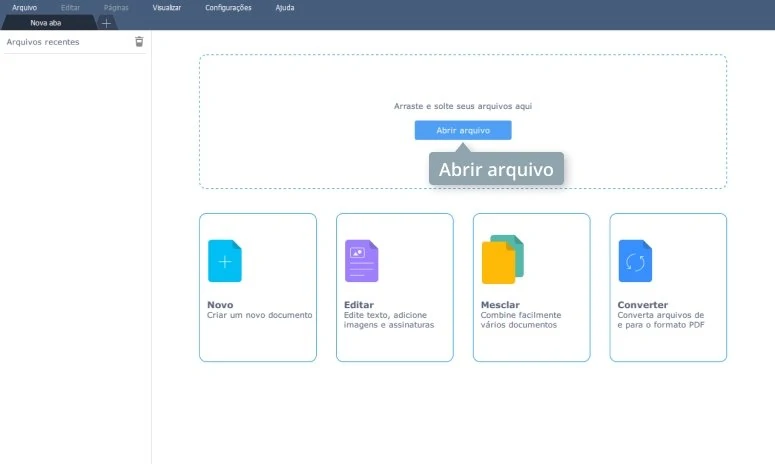Screen dimensions: 775x464
Task: Click the Converter card title
Action: click(643, 304)
